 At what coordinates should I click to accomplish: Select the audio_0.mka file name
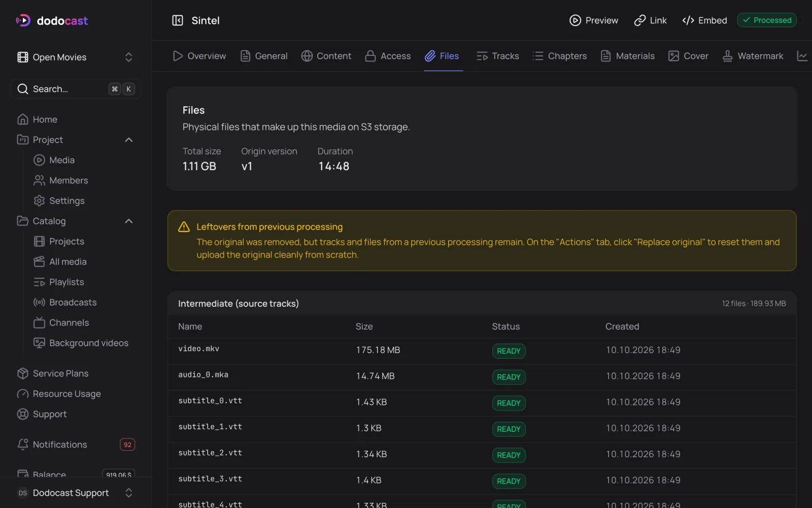point(204,375)
